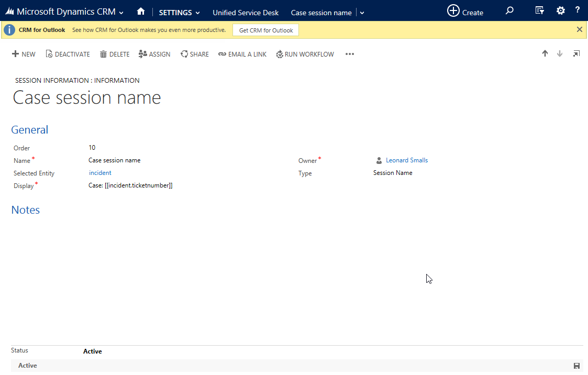Save record via footer disk icon

pyautogui.click(x=577, y=366)
